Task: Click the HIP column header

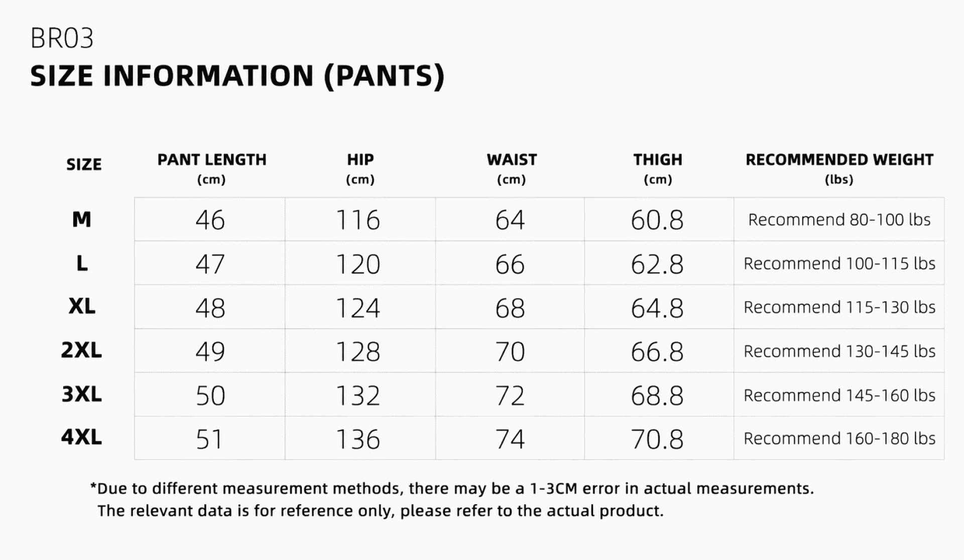Action: [360, 168]
